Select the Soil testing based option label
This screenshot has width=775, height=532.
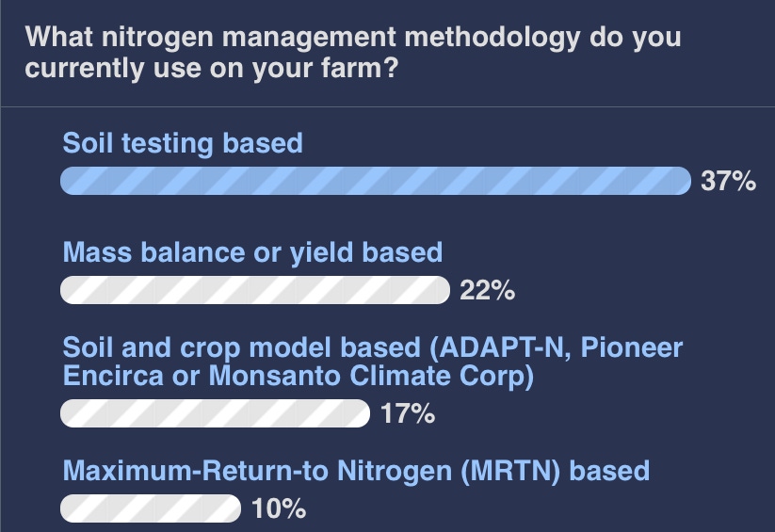(x=183, y=143)
